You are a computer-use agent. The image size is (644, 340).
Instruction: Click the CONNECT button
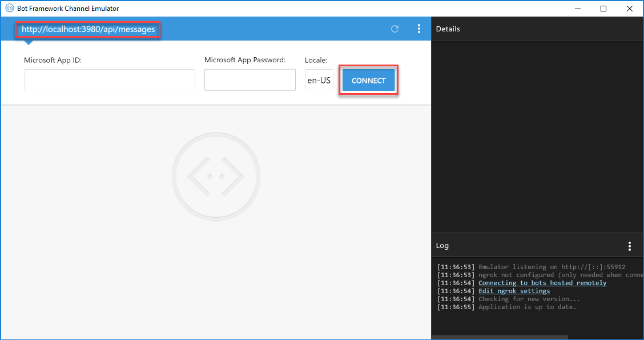(368, 80)
